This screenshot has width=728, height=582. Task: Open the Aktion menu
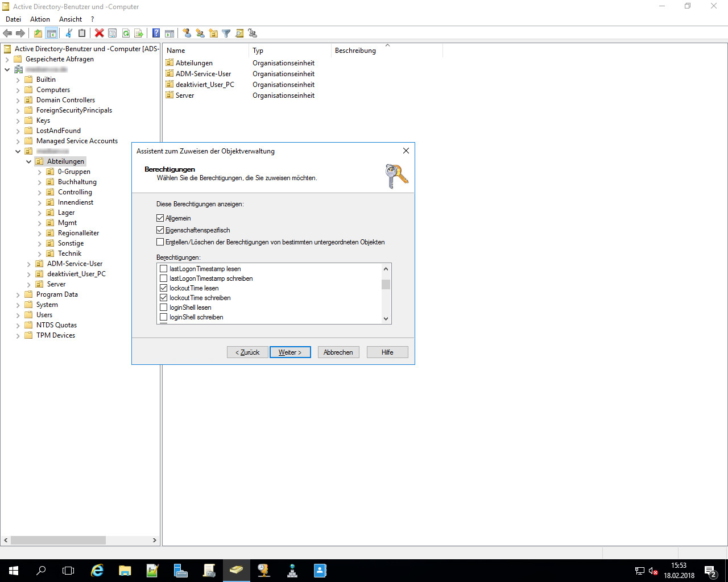point(40,19)
